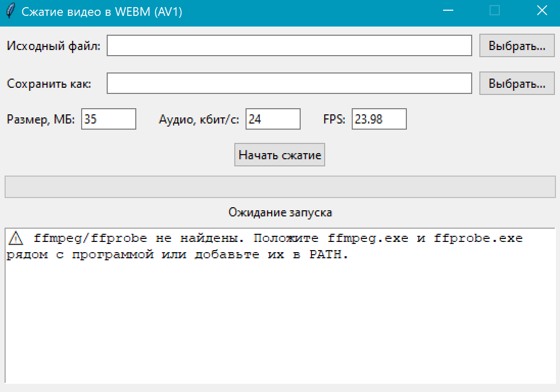Minimize the Сжатие видео window
This screenshot has width=560, height=392.
pos(448,11)
